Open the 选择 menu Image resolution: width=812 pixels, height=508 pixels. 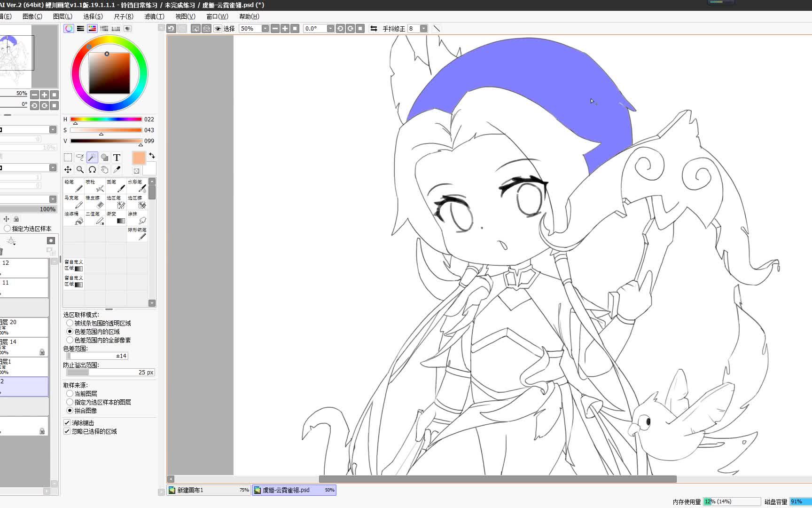93,16
